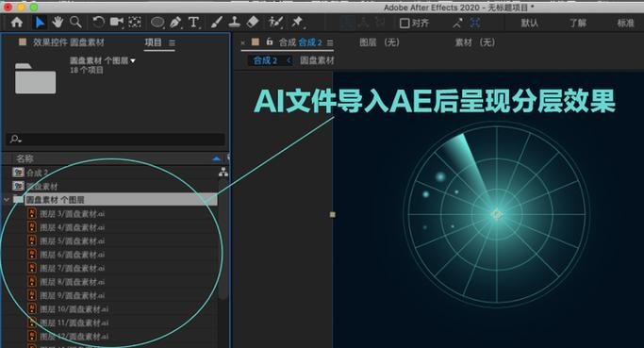The height and width of the screenshot is (348, 644).
Task: Open the 效果控件 圆盘素材 panel tab
Action: pos(69,42)
